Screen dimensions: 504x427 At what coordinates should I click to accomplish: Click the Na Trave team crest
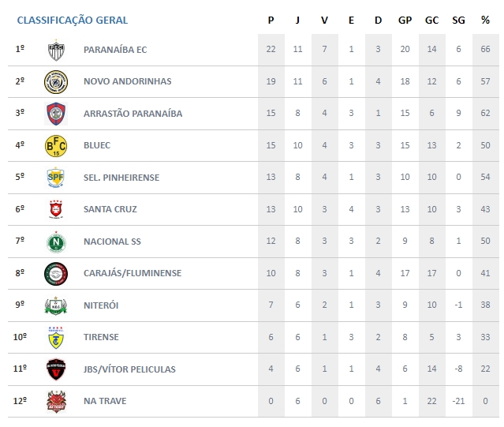click(x=56, y=401)
